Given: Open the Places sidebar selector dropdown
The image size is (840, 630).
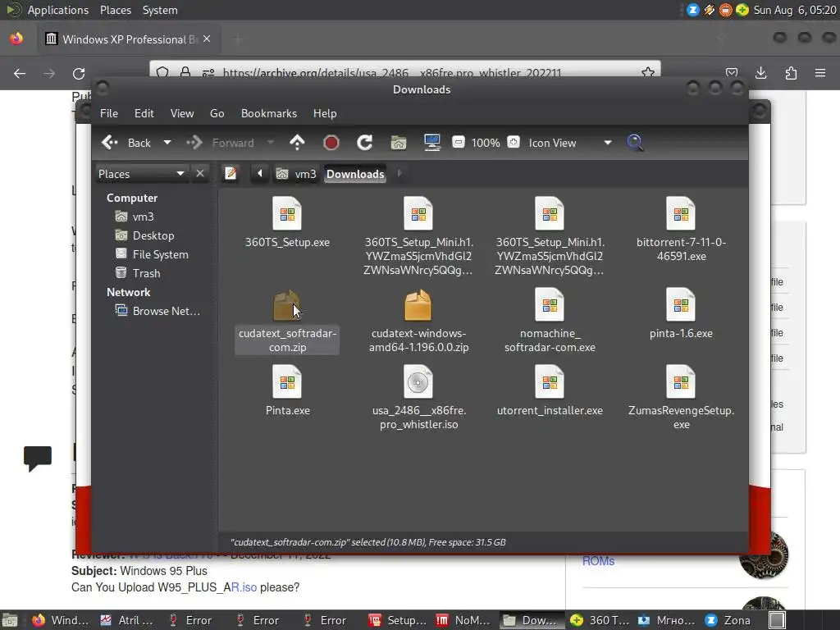Looking at the screenshot, I should click(x=141, y=174).
